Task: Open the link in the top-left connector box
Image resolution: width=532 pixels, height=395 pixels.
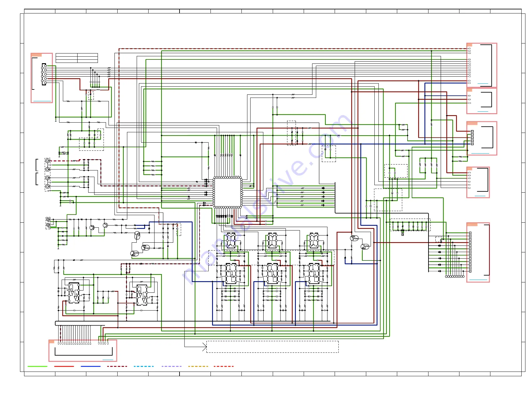Action: (x=42, y=101)
